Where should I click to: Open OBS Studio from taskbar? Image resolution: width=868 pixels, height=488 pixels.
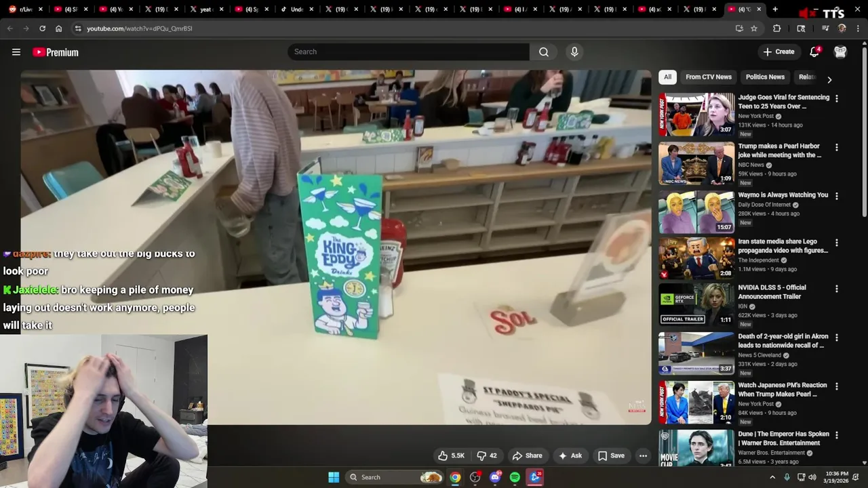click(475, 477)
